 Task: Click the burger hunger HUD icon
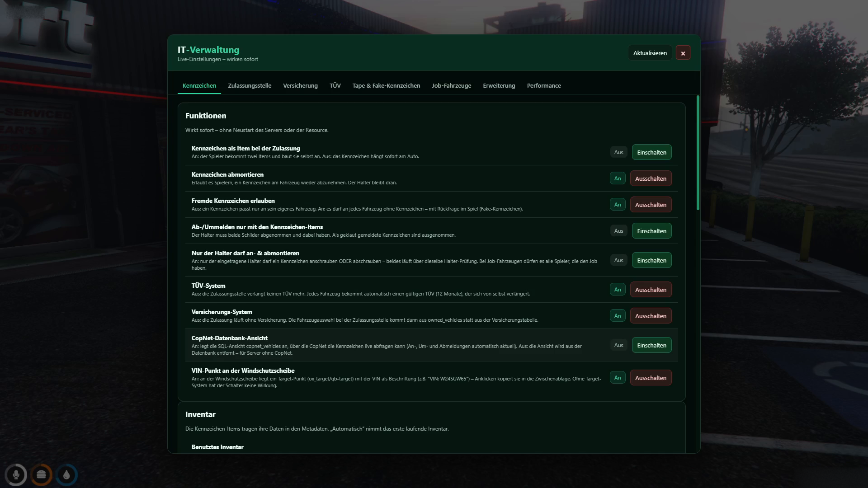pos(41,475)
